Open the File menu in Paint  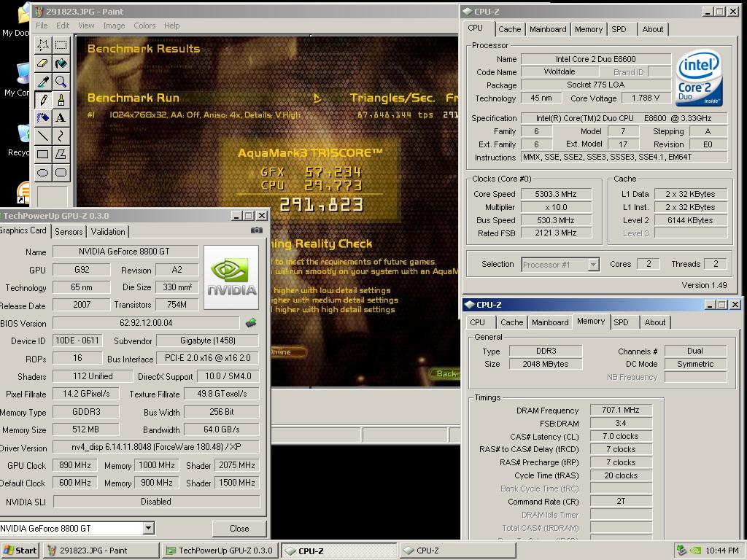click(42, 26)
